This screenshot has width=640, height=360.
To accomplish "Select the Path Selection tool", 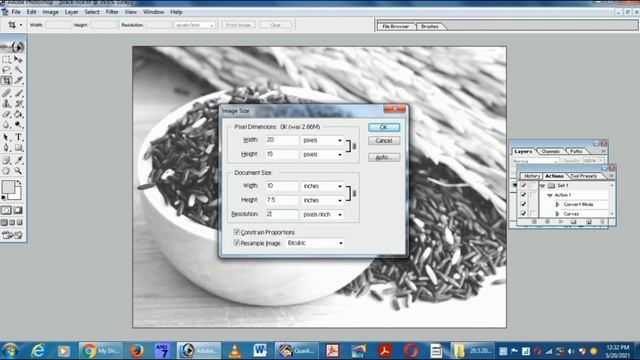I will click(x=6, y=137).
